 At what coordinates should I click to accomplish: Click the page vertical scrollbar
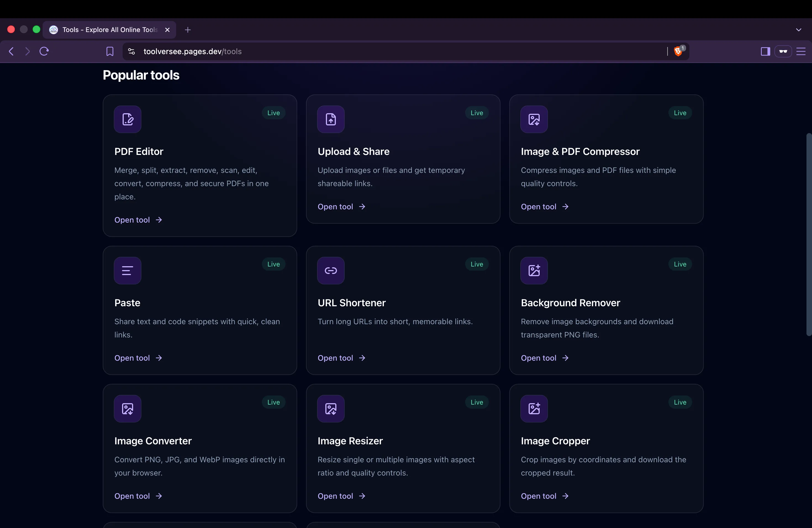click(809, 234)
